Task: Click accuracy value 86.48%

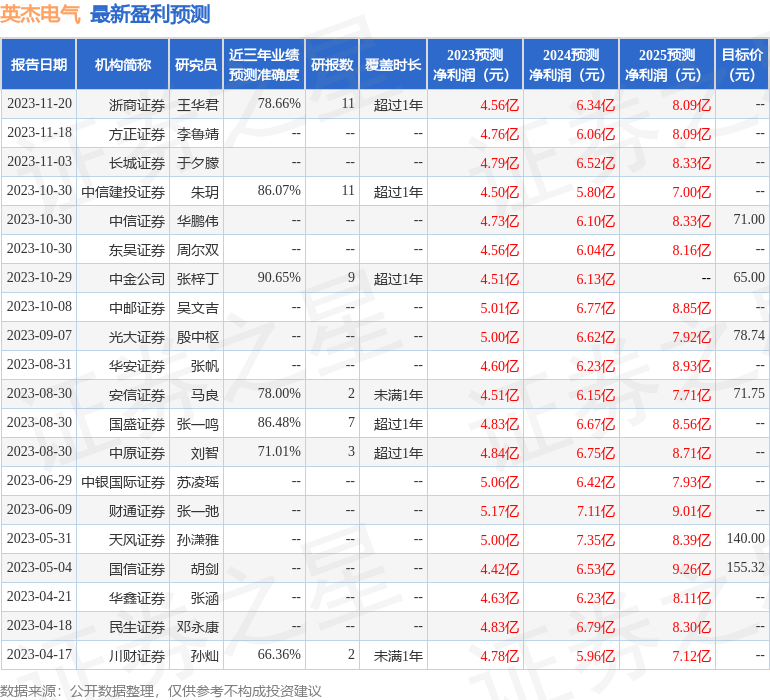Action: (x=279, y=422)
